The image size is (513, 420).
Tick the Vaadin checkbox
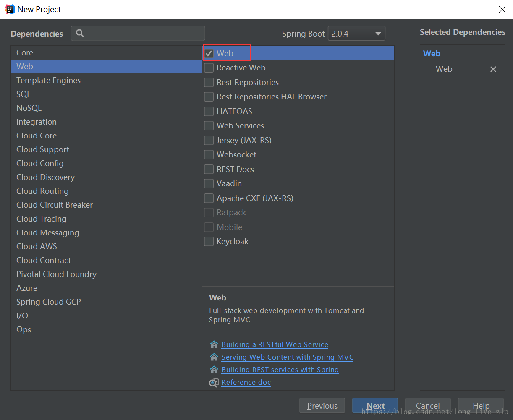pyautogui.click(x=209, y=183)
